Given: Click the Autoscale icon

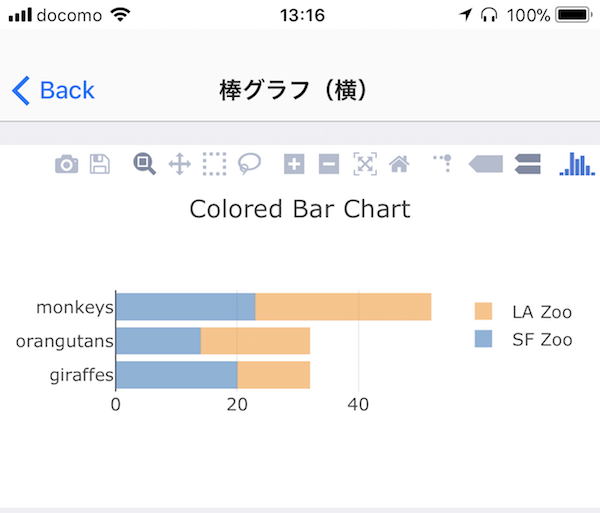Looking at the screenshot, I should click(365, 164).
